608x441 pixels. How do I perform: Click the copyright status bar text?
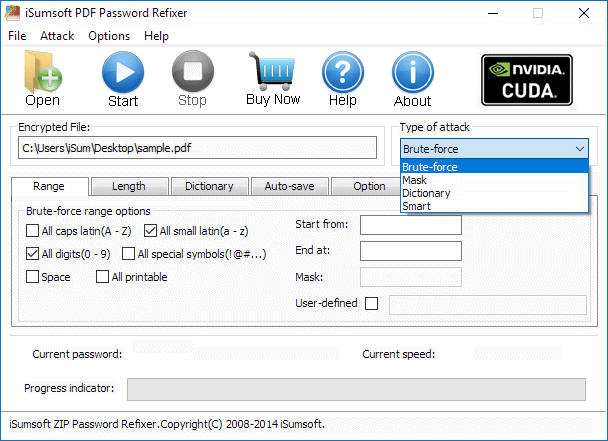click(x=167, y=424)
